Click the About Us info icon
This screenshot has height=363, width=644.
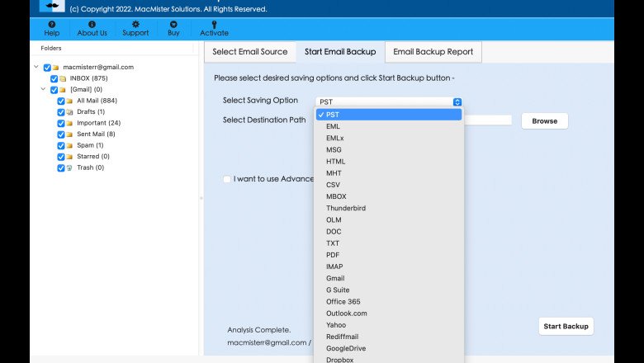92,25
